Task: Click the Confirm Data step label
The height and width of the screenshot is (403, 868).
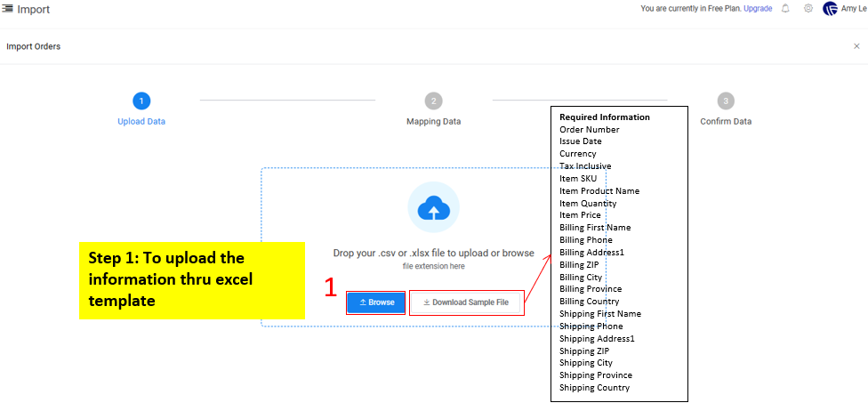Action: [x=726, y=121]
